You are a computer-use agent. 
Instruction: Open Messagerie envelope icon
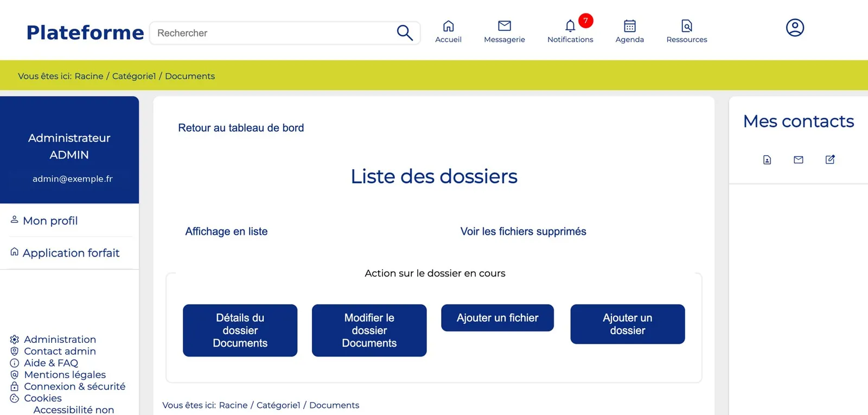click(505, 25)
